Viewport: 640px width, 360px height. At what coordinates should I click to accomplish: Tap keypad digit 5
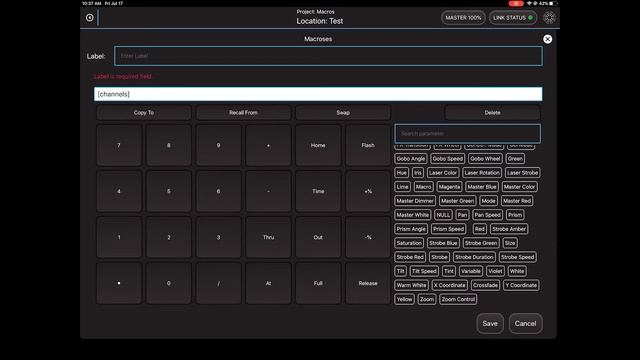[169, 191]
